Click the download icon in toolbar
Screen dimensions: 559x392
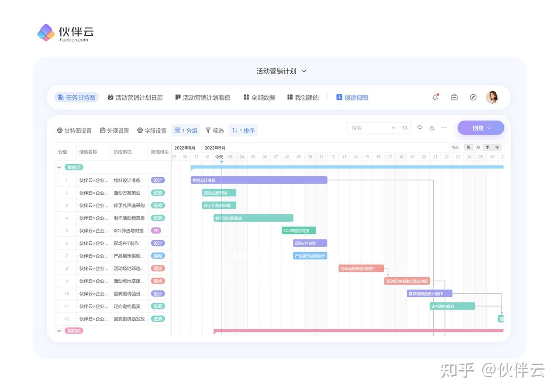432,128
